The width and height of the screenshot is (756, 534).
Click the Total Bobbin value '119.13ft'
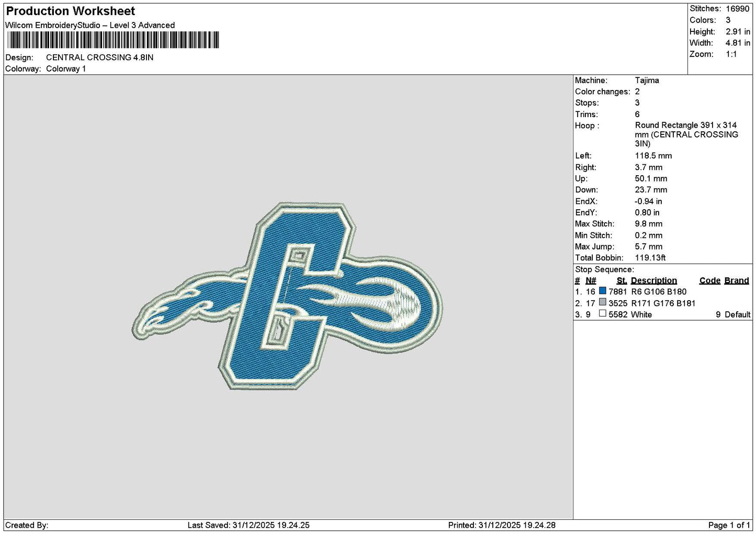pos(650,258)
